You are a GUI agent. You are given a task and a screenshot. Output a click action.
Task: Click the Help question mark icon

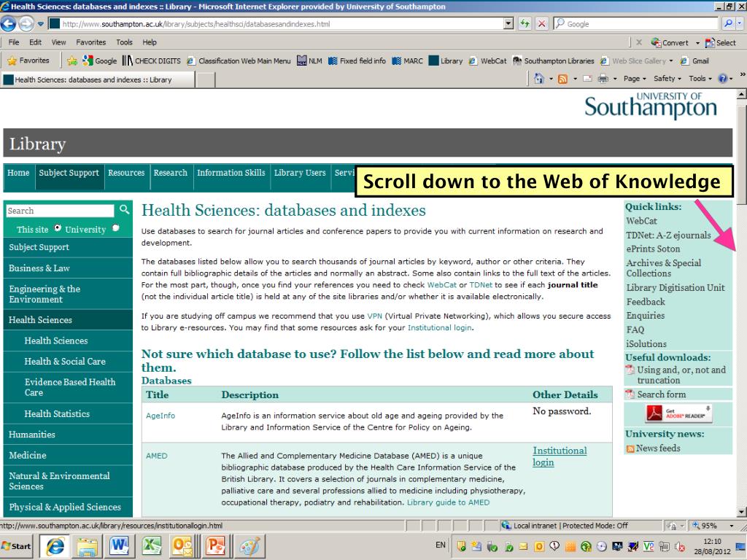[x=723, y=79]
